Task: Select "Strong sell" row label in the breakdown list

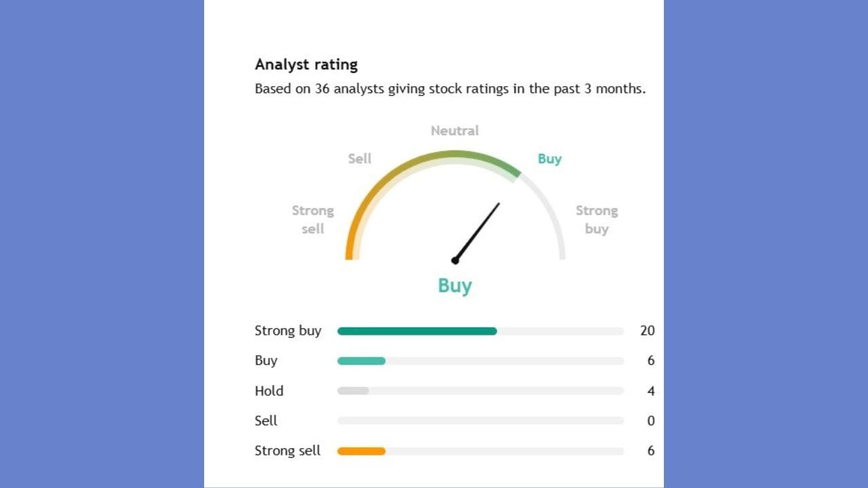Action: pos(288,451)
